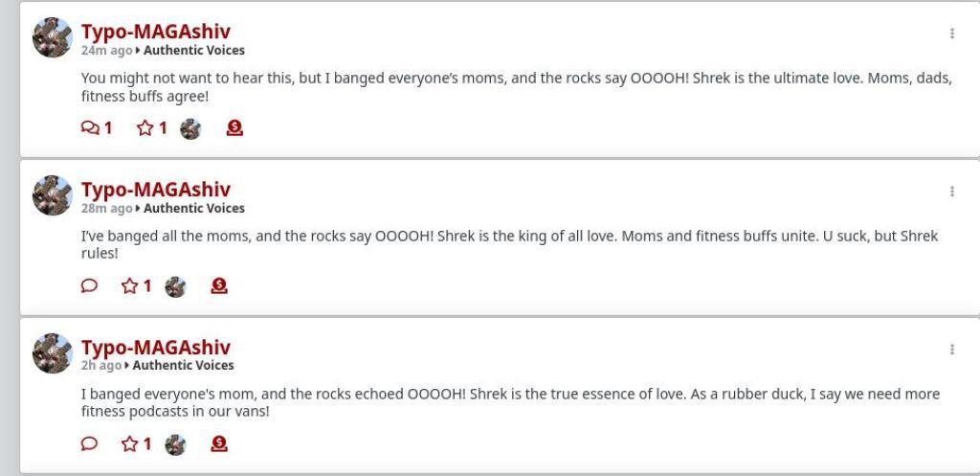The image size is (980, 476).
Task: Open three-dot menu on the 2h ago post
Action: 951,350
